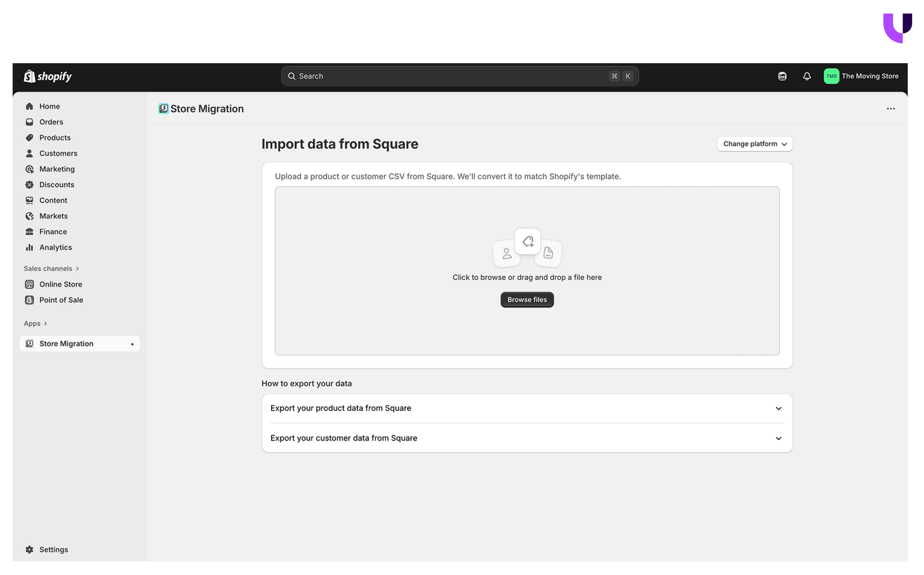The height and width of the screenshot is (575, 924).
Task: Click the Store Migration app icon in header
Action: 164,109
